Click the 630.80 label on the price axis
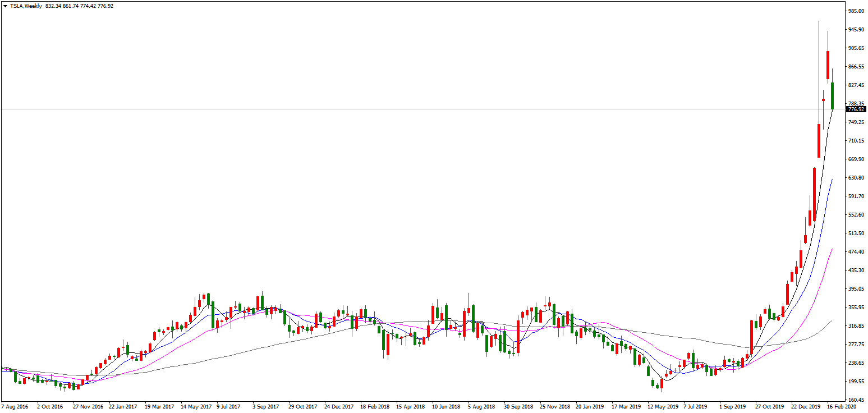Image resolution: width=868 pixels, height=413 pixels. tap(855, 178)
